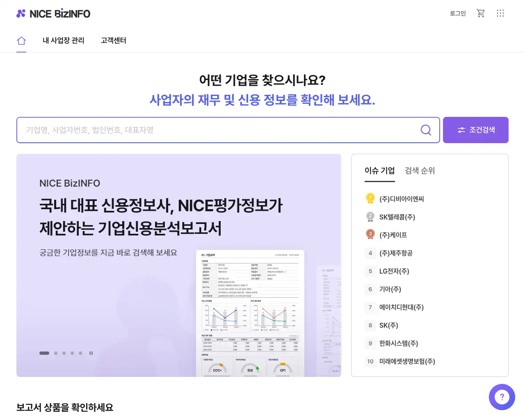The height and width of the screenshot is (420, 525).
Task: Pause the banner carousel
Action: (x=91, y=353)
